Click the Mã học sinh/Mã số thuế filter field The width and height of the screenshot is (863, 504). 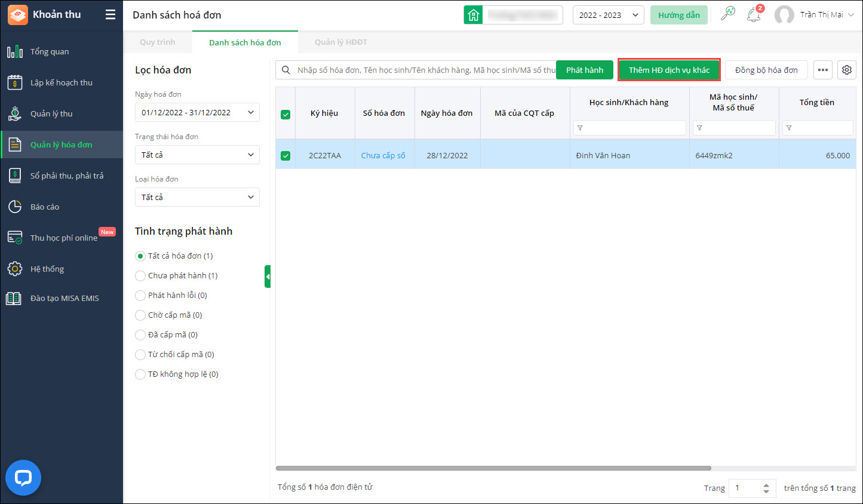pyautogui.click(x=734, y=128)
